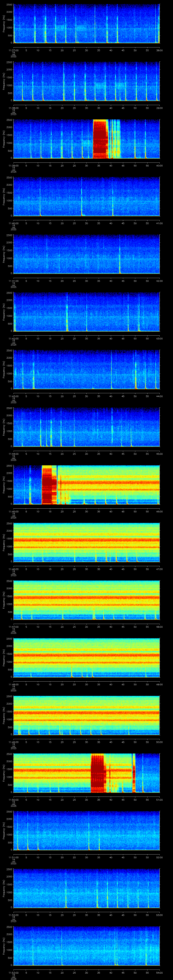Click 'Frequency (Hz)' axis label of the 11:46:00 panel

click(4, 543)
